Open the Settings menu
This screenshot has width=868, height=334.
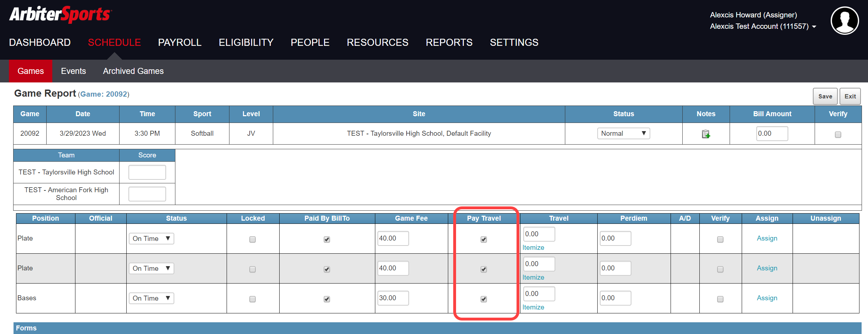[514, 42]
